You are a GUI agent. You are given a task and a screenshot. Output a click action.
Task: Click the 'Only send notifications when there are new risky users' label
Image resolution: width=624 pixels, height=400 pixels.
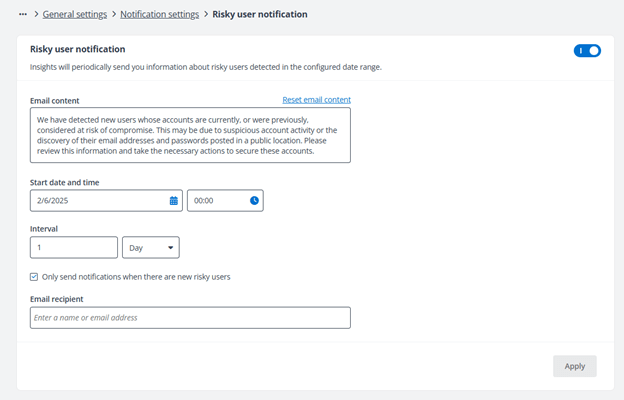[136, 277]
